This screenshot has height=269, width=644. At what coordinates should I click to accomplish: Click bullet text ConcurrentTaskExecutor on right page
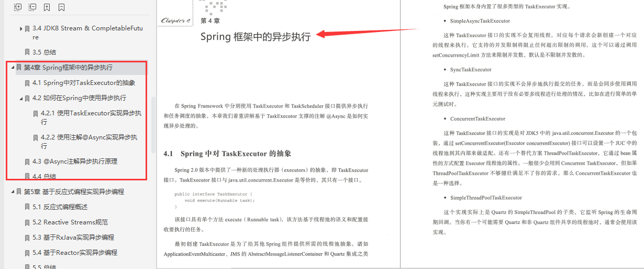point(478,119)
